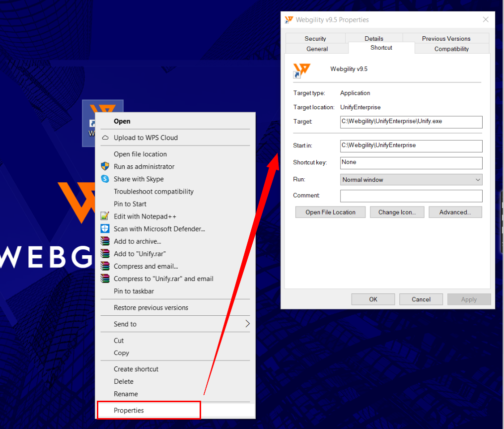Click WinRAR icon beside Compress to "Unify.rar" and email
504x429 pixels.
pos(105,279)
